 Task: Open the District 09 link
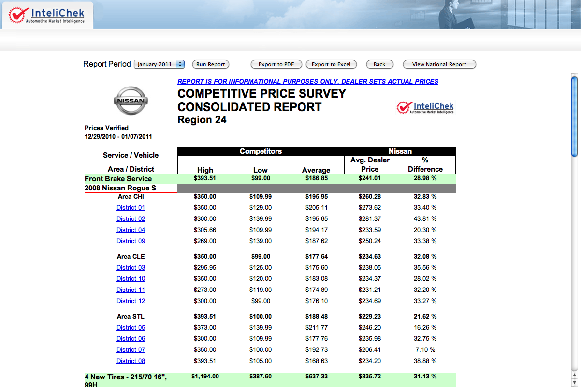click(131, 241)
